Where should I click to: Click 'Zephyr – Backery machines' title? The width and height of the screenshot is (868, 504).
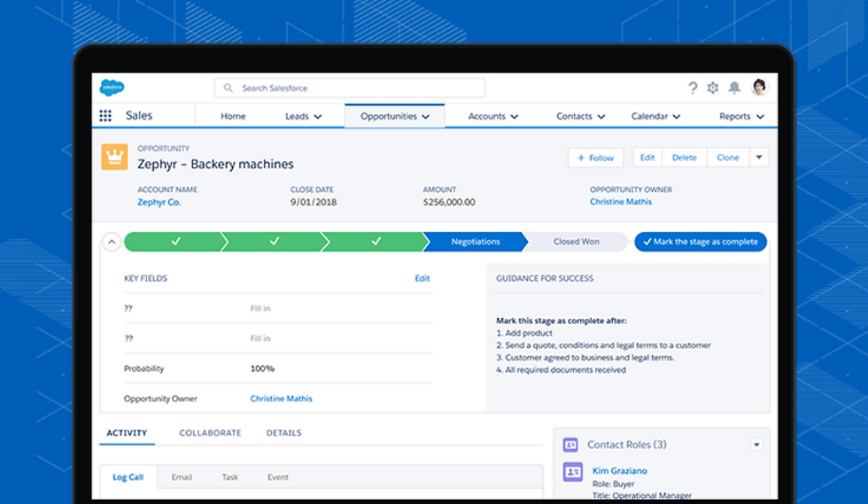(x=215, y=164)
